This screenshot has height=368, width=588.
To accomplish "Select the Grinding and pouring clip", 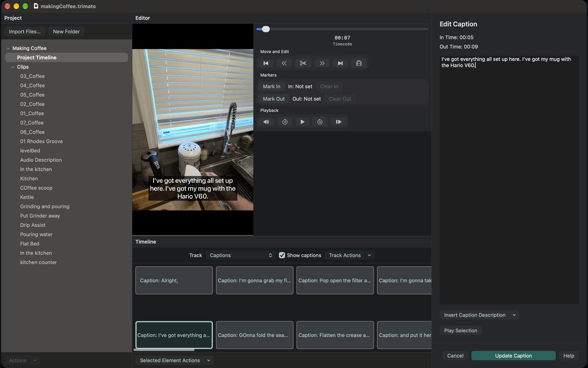I will 45,206.
